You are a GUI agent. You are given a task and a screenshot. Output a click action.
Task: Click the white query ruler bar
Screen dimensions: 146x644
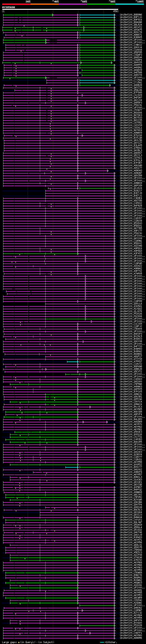pyautogui.click(x=60, y=9)
